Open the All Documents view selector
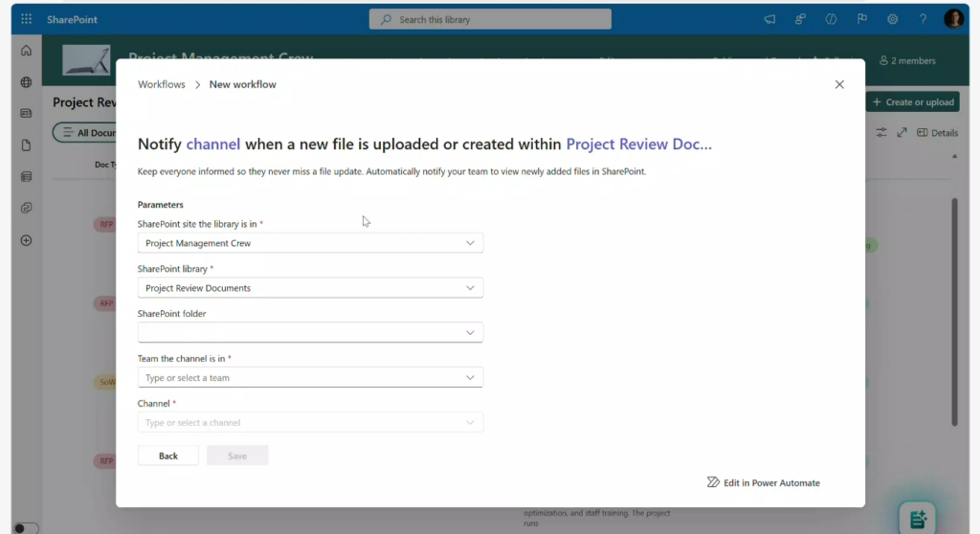The image size is (980, 534). click(85, 133)
